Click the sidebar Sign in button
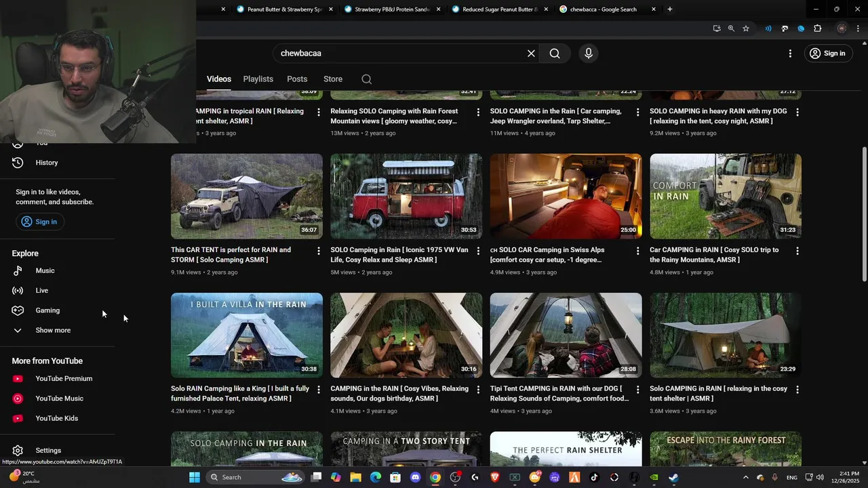Image resolution: width=868 pixels, height=488 pixels. (39, 222)
